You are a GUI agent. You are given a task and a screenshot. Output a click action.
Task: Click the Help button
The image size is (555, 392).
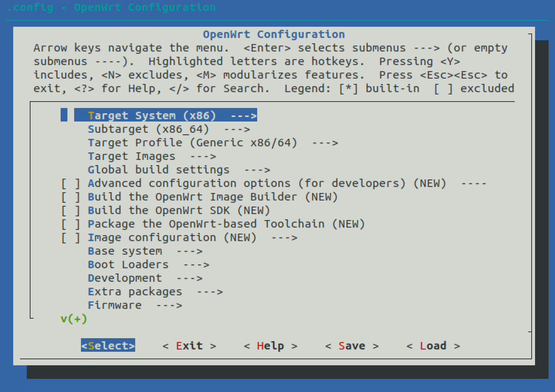pyautogui.click(x=271, y=346)
